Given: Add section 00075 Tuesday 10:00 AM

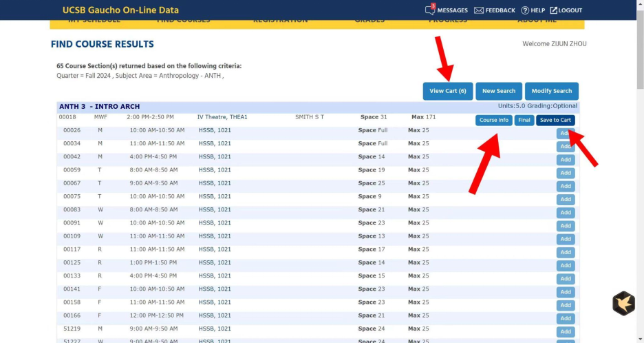Looking at the screenshot, I should point(566,199).
